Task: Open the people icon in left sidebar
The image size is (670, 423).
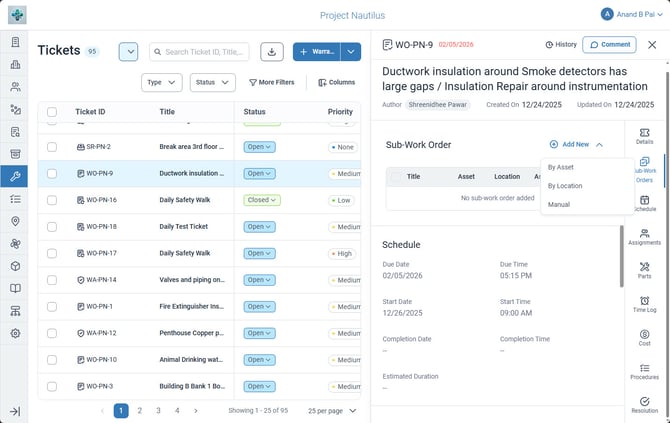Action: tap(15, 87)
